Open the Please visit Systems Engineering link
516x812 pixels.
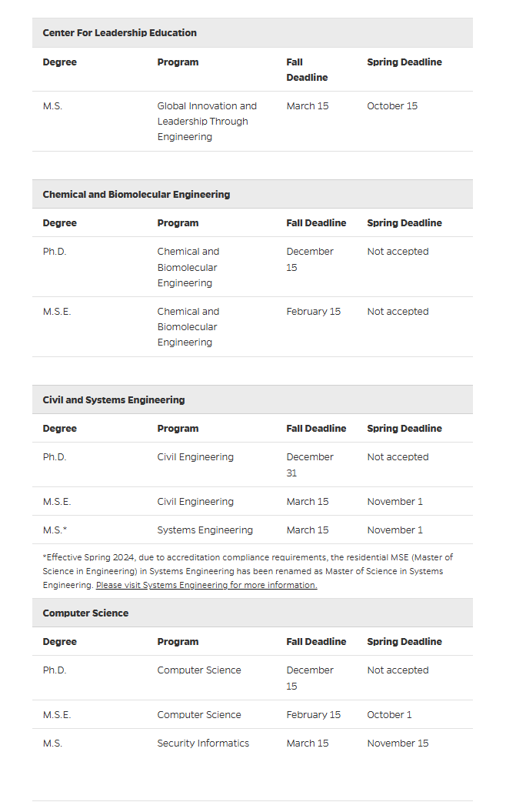206,585
